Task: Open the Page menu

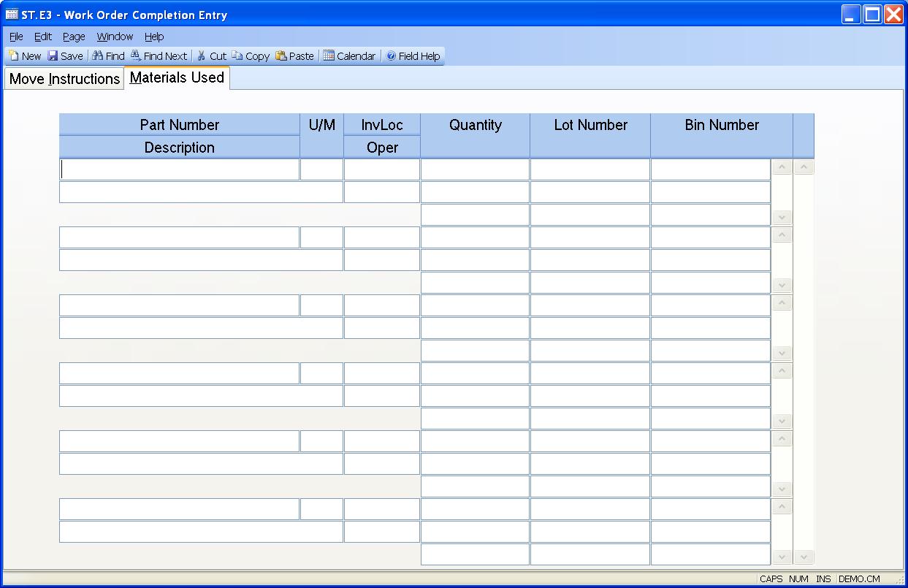Action: [74, 37]
